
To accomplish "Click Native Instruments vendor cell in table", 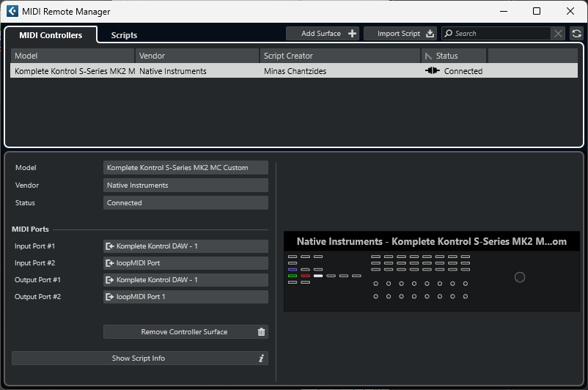I will [173, 71].
